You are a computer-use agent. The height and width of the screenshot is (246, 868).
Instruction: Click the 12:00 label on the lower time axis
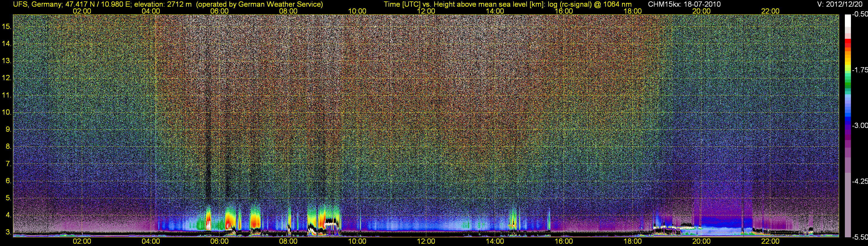coord(426,241)
